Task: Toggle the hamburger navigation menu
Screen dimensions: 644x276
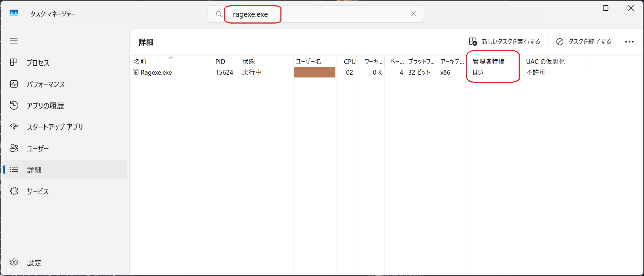Action: 14,41
